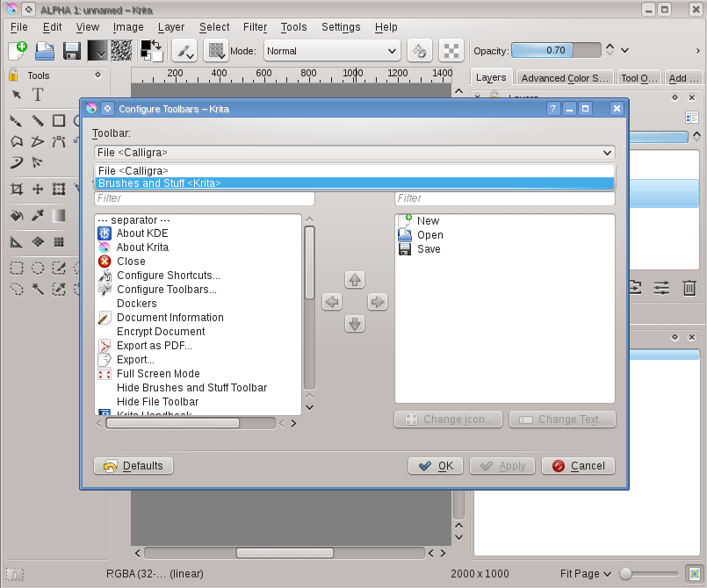
Task: Expand the toolbar overflow chevron at right
Action: click(697, 51)
